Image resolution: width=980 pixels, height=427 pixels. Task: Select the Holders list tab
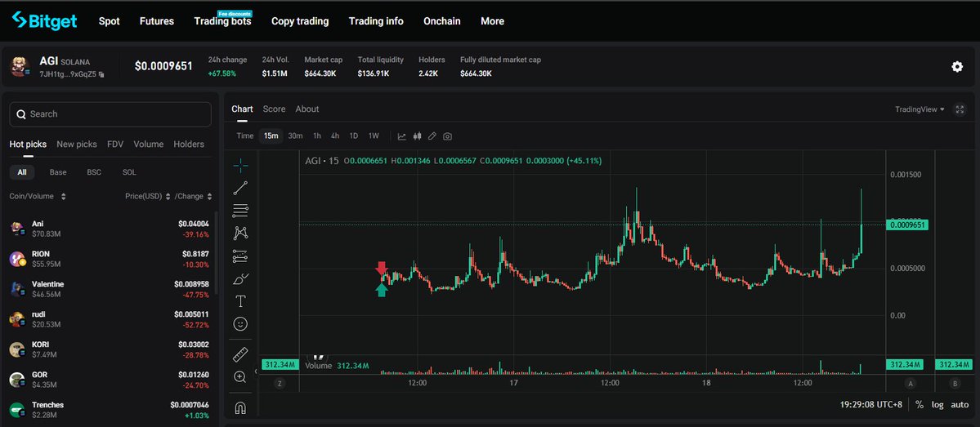(189, 145)
